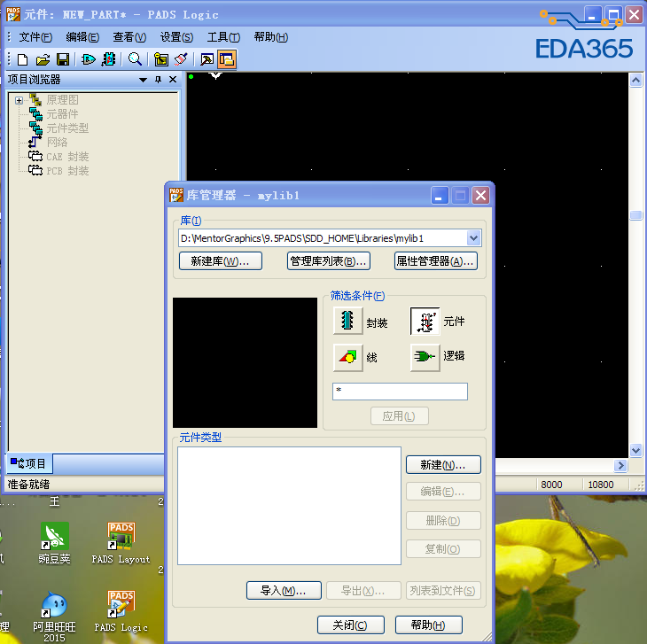Click the 属性管理器(A)... button

[x=436, y=261]
